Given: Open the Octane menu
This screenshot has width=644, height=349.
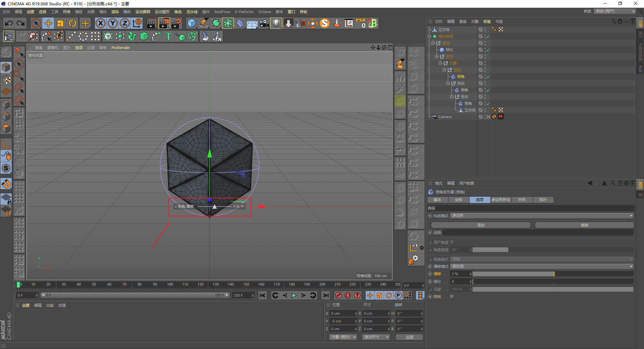Looking at the screenshot, I should pos(265,12).
